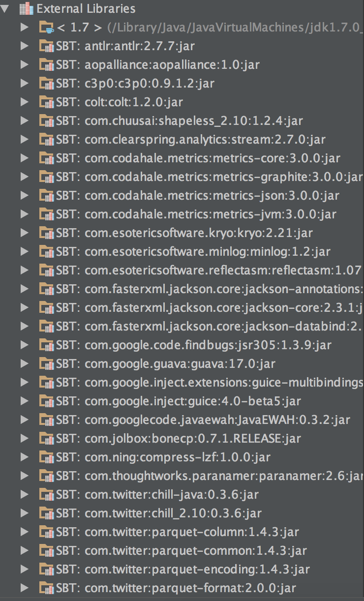The width and height of the screenshot is (364, 601).
Task: Click library icon beside JavaEWAH 0.3.2
Action: [x=46, y=420]
